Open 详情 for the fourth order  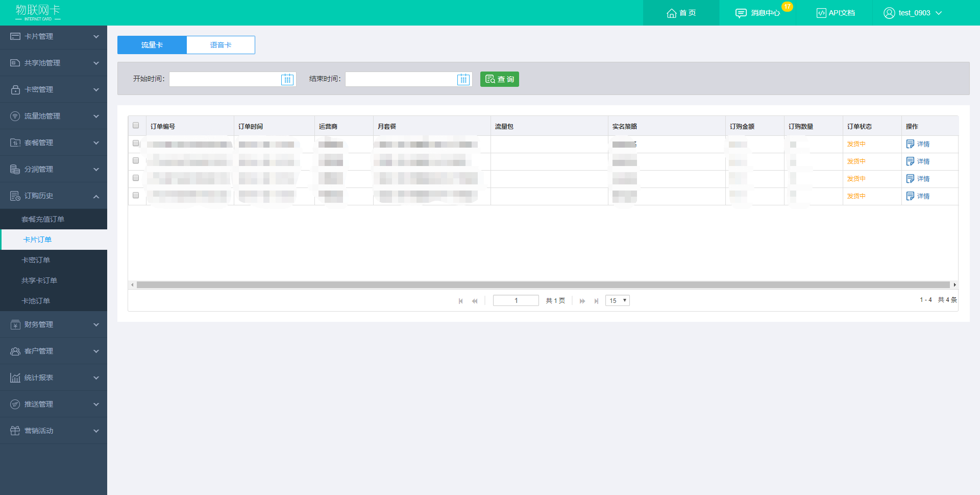pyautogui.click(x=918, y=196)
